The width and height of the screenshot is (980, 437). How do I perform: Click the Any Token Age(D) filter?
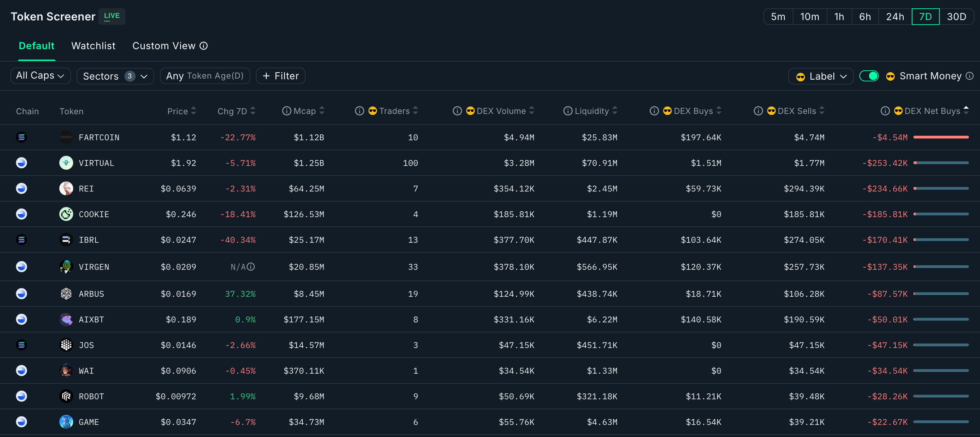[x=205, y=76]
